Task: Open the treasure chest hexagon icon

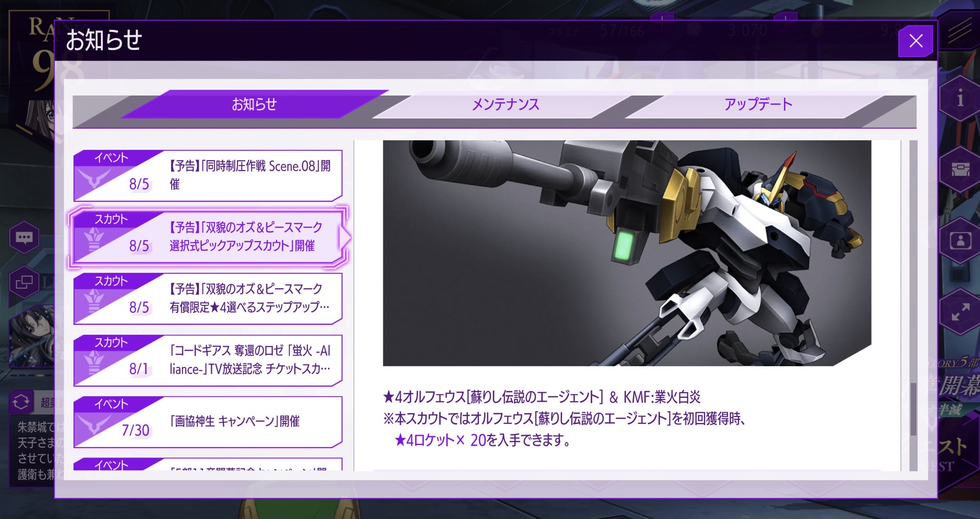Action: click(x=960, y=170)
